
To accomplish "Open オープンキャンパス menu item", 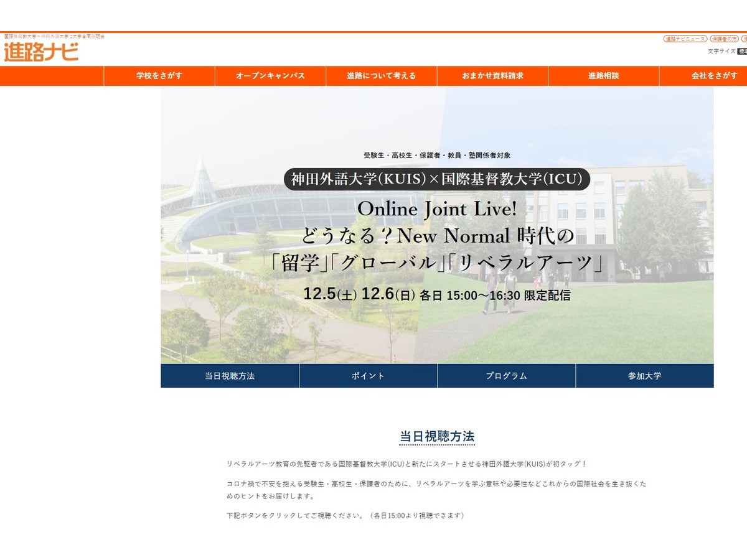I will coord(270,76).
